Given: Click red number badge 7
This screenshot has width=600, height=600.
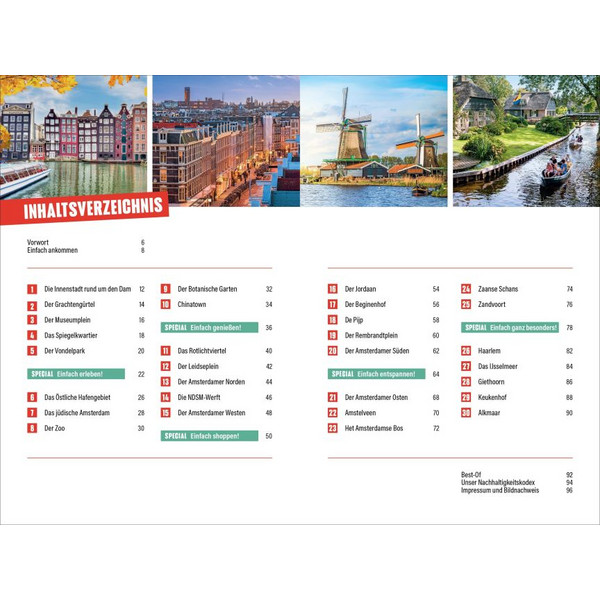Looking at the screenshot, I should click(32, 413).
